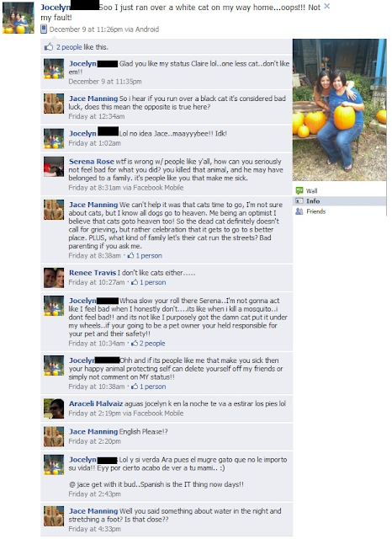This screenshot has width=392, height=539.
Task: Open the large pumpkin profile photo
Action: [340, 110]
